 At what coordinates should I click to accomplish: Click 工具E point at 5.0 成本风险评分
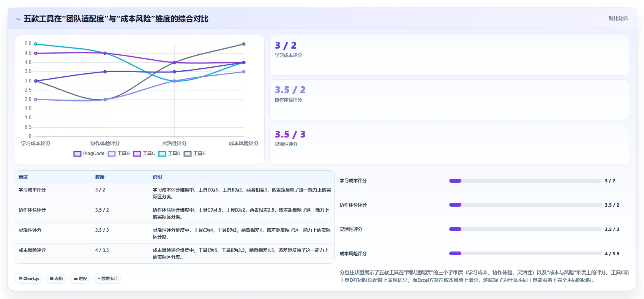(244, 44)
